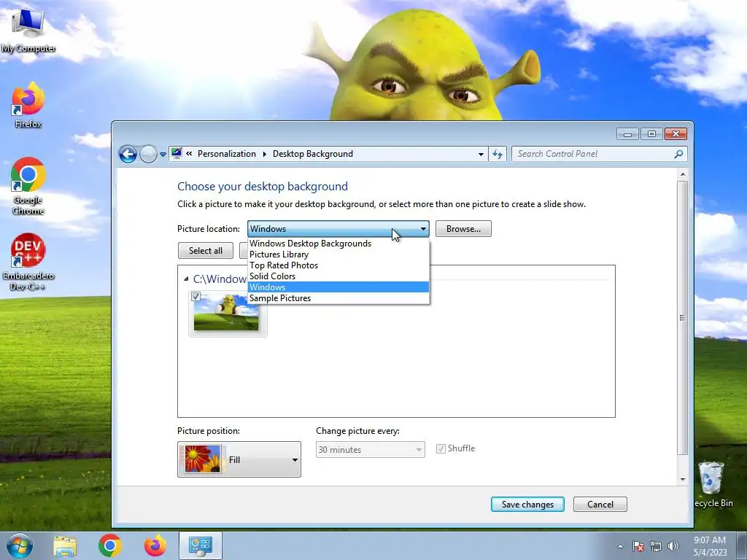
Task: Launch Firefox from the desktop shortcut
Action: [28, 105]
